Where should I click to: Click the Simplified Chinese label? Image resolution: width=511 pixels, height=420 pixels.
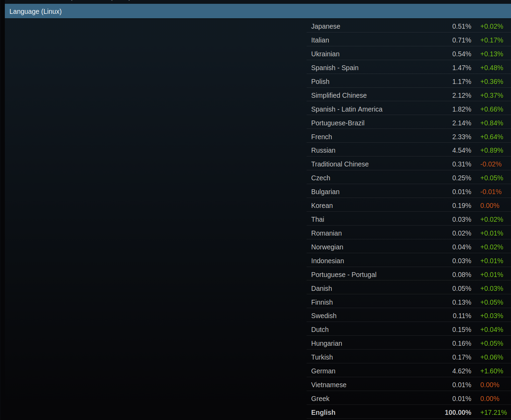339,95
